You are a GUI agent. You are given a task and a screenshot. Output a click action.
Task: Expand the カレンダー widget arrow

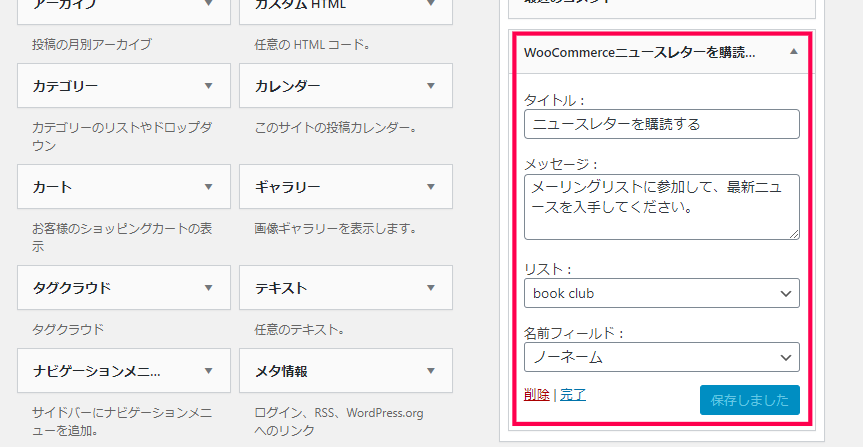(x=431, y=85)
